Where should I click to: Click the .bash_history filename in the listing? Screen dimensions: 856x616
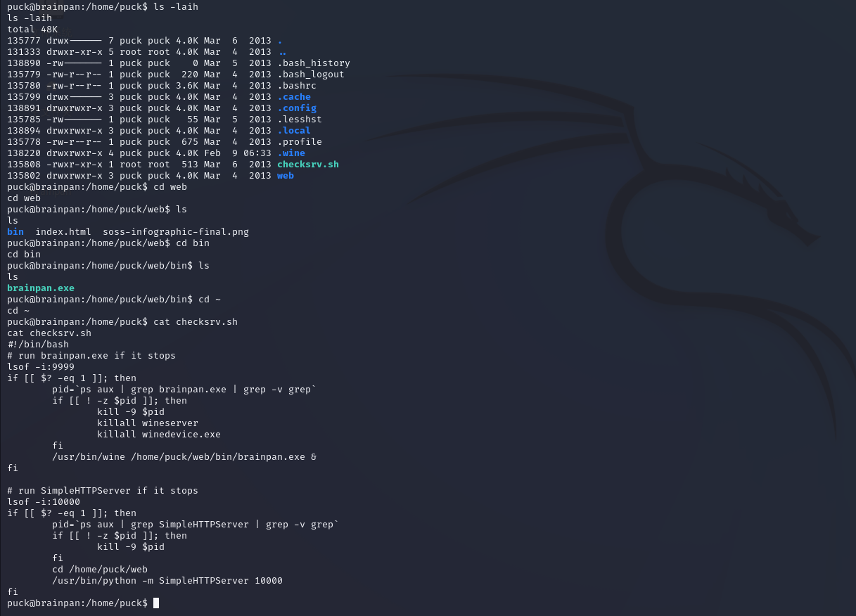pos(314,63)
